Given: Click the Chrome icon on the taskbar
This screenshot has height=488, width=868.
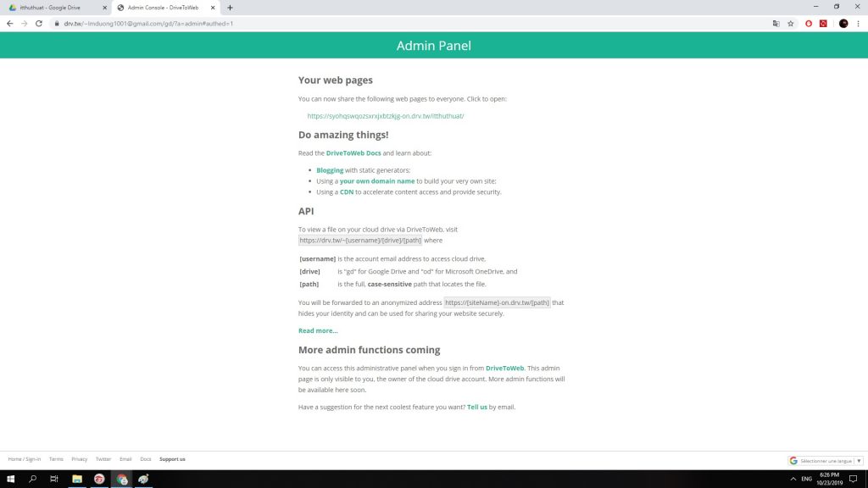Looking at the screenshot, I should point(122,479).
